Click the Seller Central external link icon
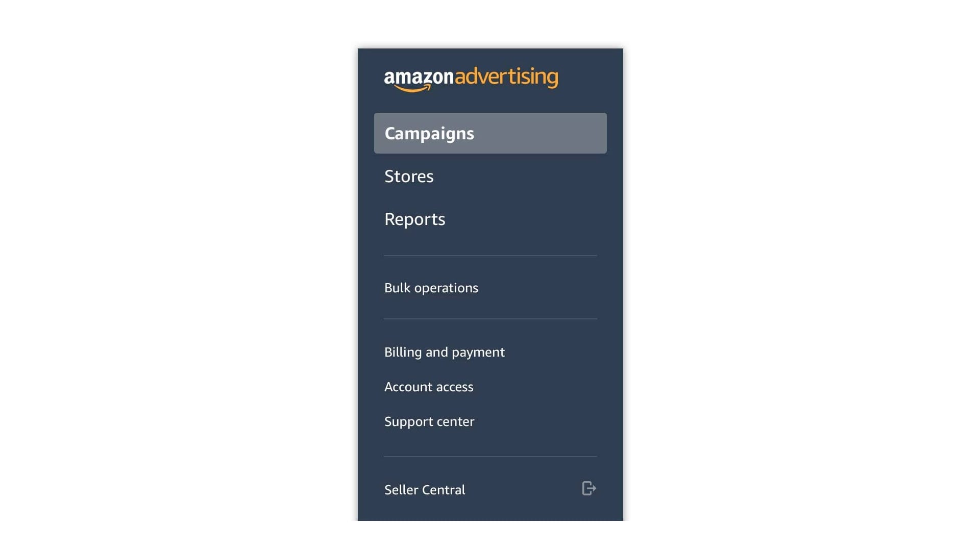Image resolution: width=980 pixels, height=551 pixels. (x=589, y=488)
